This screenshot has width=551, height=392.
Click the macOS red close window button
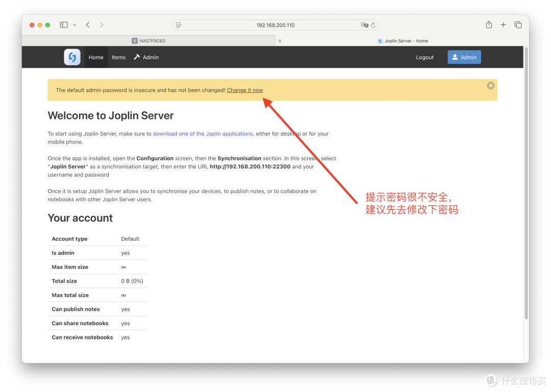pyautogui.click(x=32, y=25)
